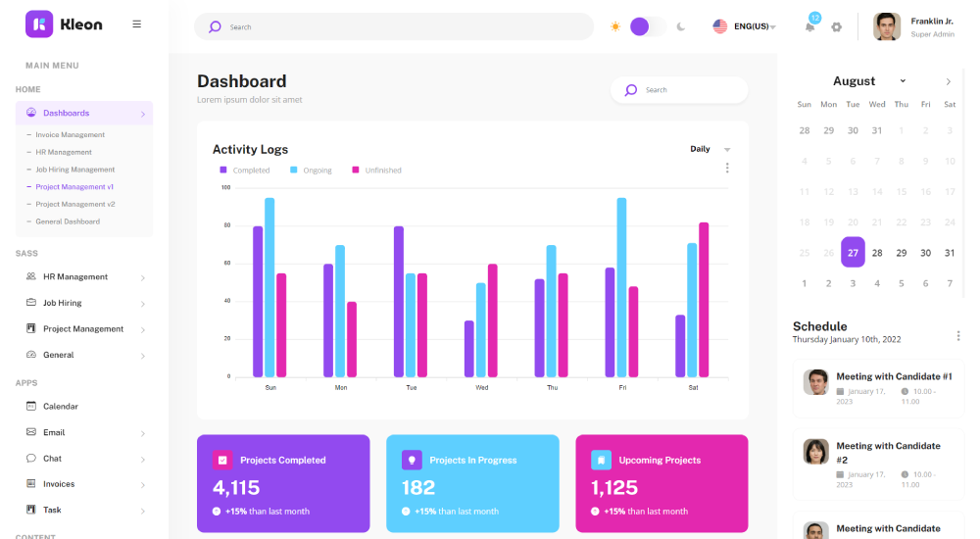Open the settings gear icon in header
The height and width of the screenshot is (539, 980).
[x=836, y=26]
